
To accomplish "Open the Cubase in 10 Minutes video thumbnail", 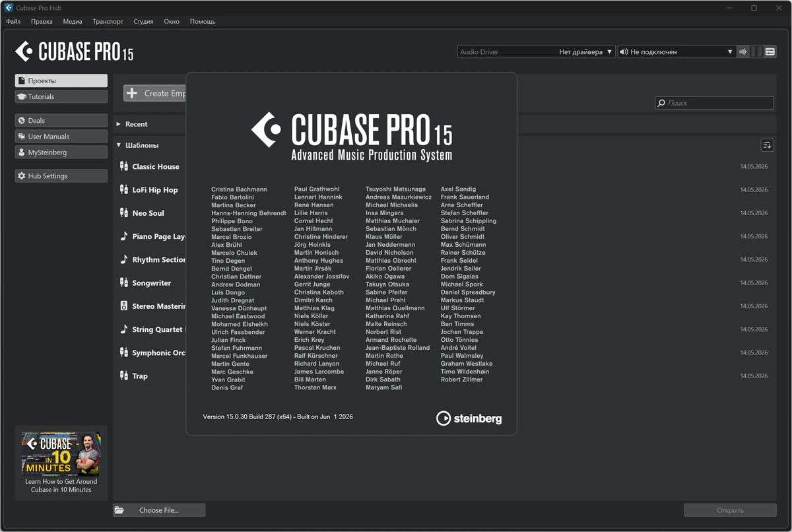I will (x=61, y=454).
